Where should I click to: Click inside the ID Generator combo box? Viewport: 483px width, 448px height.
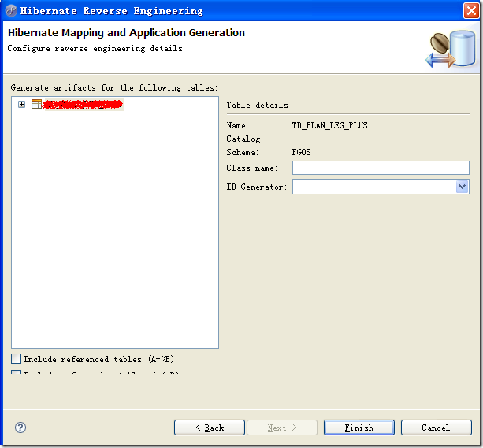[x=373, y=187]
